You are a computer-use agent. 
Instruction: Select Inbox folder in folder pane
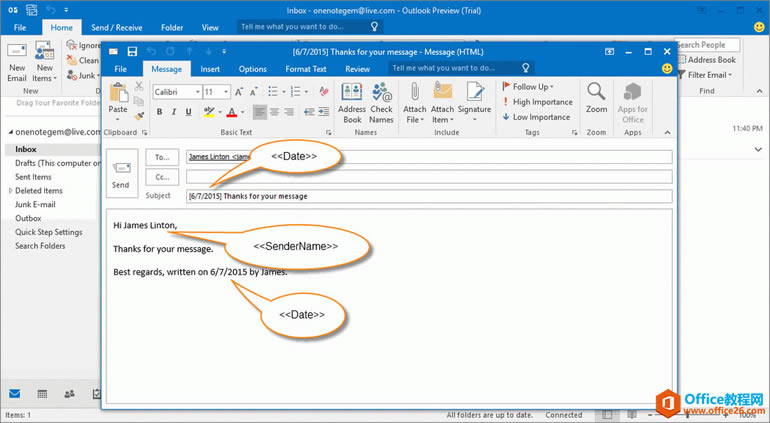click(26, 149)
